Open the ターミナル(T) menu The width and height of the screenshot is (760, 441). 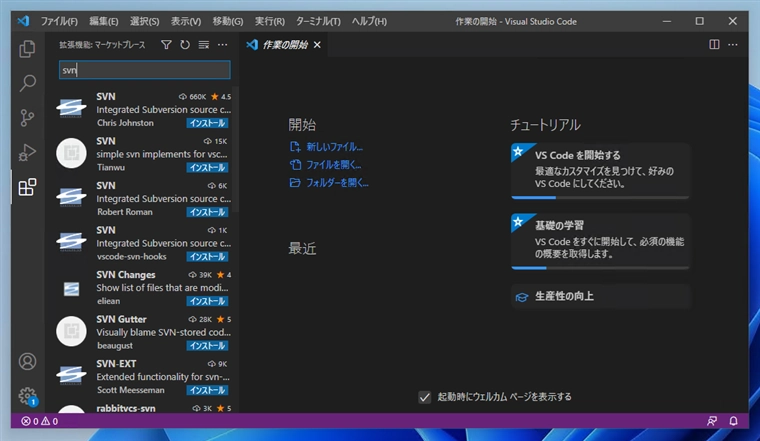[x=318, y=21]
